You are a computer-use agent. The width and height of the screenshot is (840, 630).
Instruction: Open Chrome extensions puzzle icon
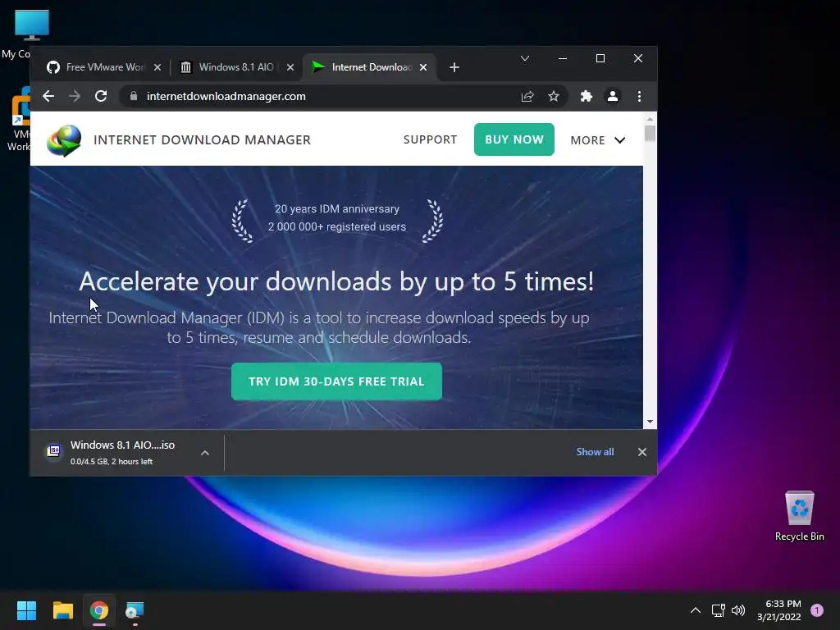[586, 97]
